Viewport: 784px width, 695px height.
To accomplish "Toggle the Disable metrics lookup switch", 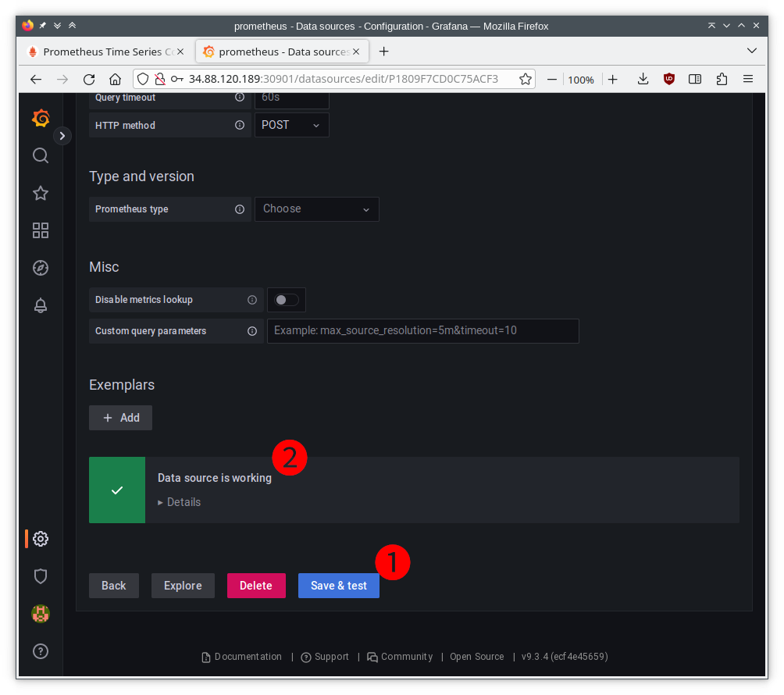I will click(287, 300).
